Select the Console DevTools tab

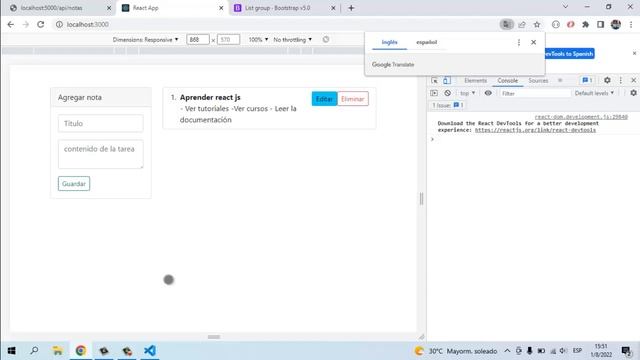click(x=507, y=80)
